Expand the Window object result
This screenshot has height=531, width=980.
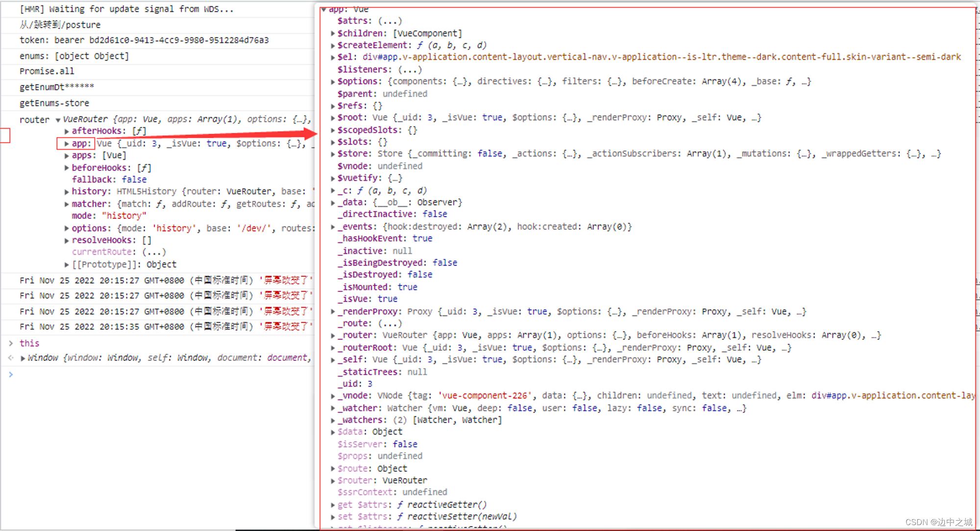[23, 358]
